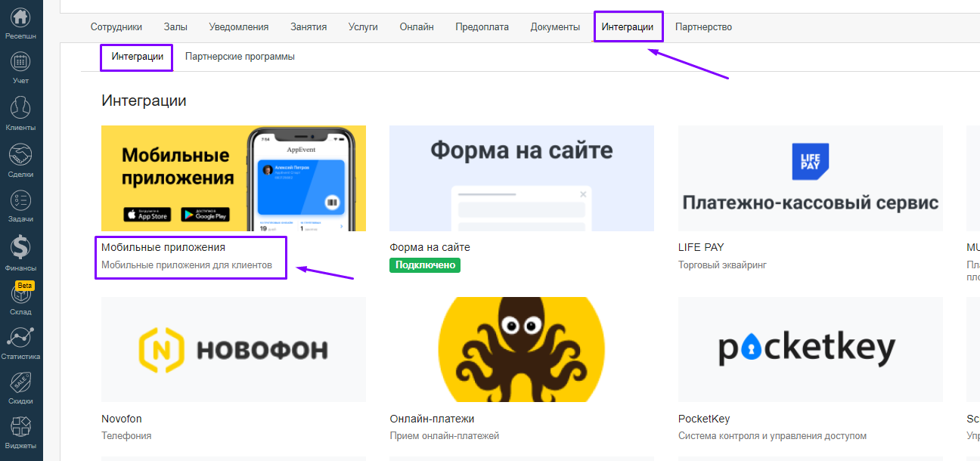Click the App Store badge in banner
Image resolution: width=980 pixels, height=461 pixels.
pos(147,215)
